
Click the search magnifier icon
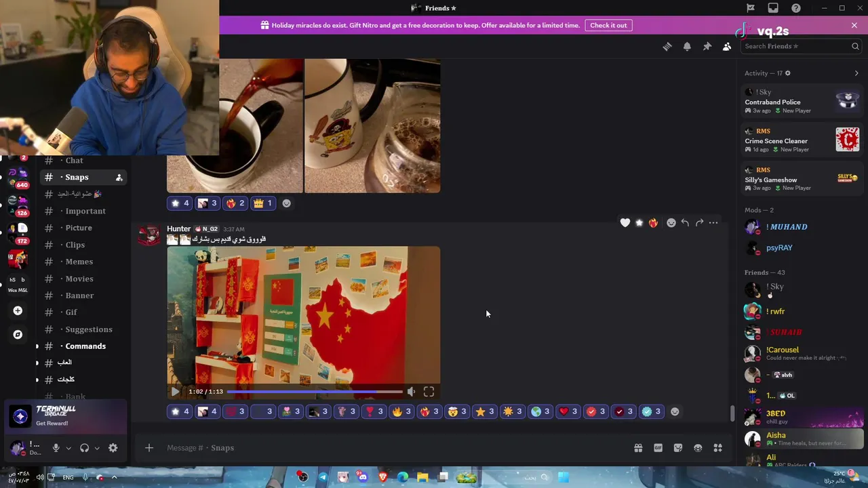point(855,46)
